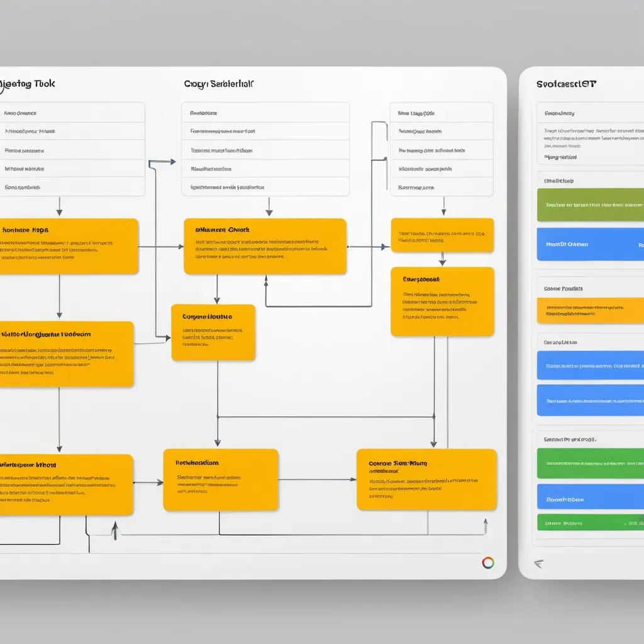Click the first blue button under 'Socaoolicsa' section

click(x=590, y=365)
